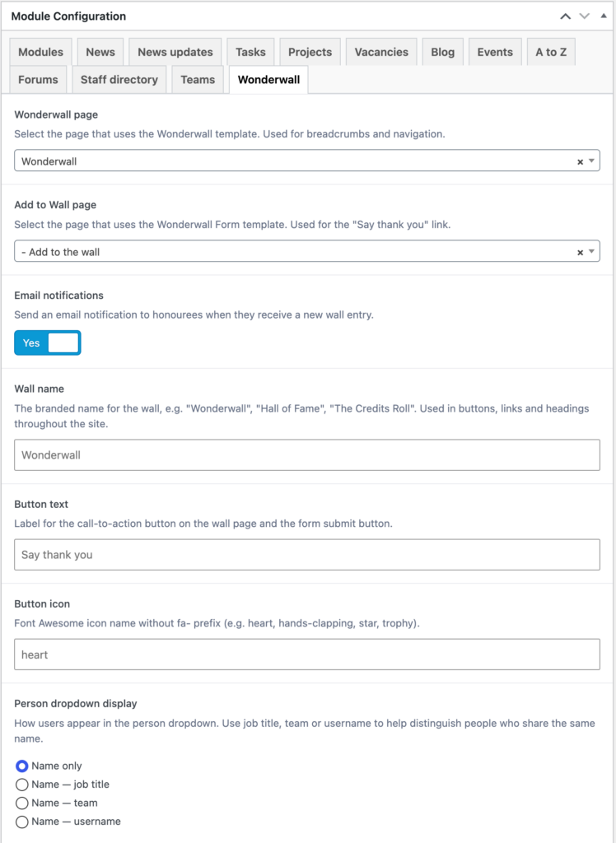Open the Forums tab
616x843 pixels.
38,80
